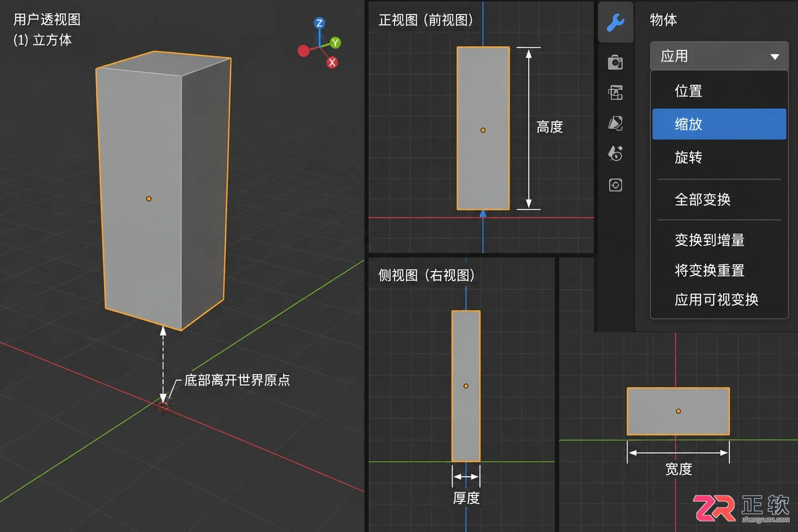Click the blue Z axis on navigation gizmo

[319, 23]
